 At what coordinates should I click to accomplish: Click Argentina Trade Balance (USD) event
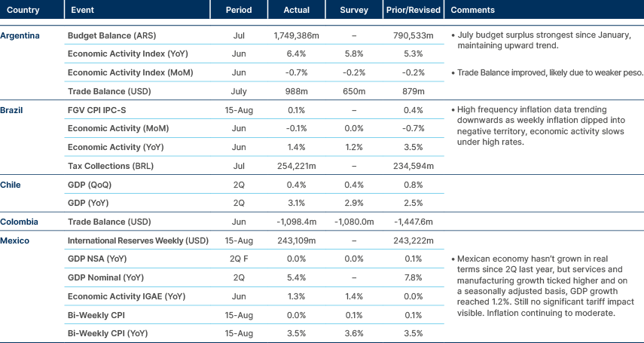tap(109, 91)
